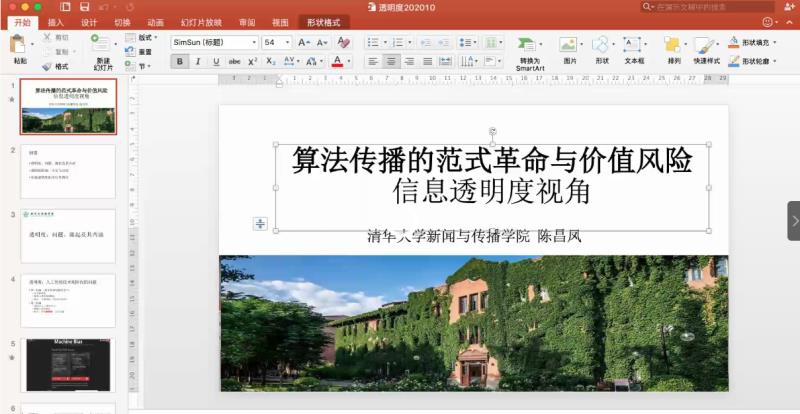Open the Shapes (形状) gallery icon
Image resolution: width=800 pixels, height=414 pixels.
(x=601, y=44)
